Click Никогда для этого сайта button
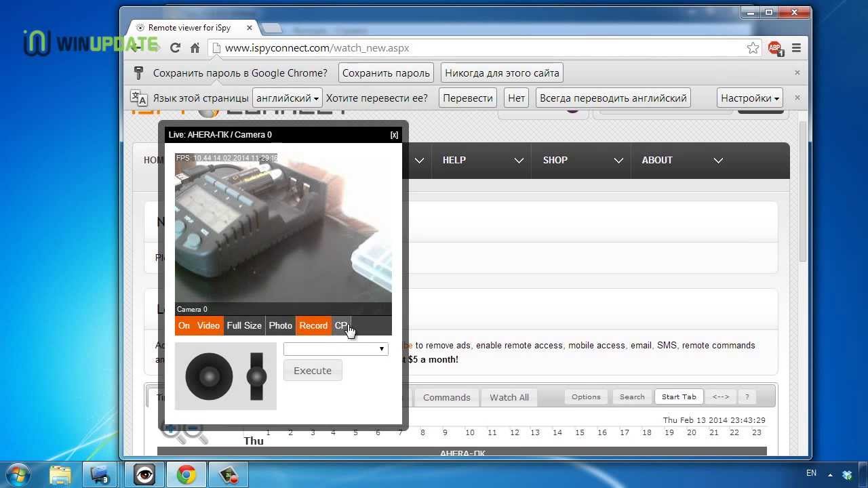This screenshot has height=488, width=868. pos(502,73)
